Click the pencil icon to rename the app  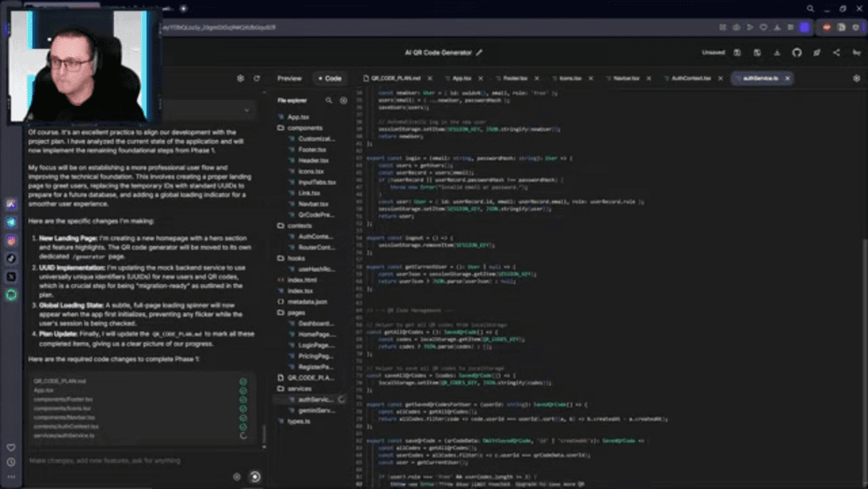pos(480,53)
